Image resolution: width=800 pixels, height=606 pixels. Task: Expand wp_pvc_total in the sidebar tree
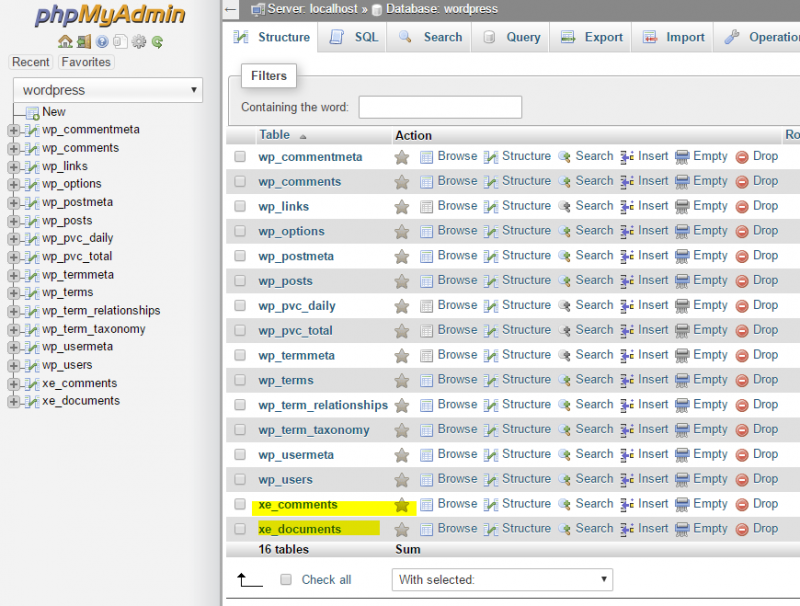point(14,257)
